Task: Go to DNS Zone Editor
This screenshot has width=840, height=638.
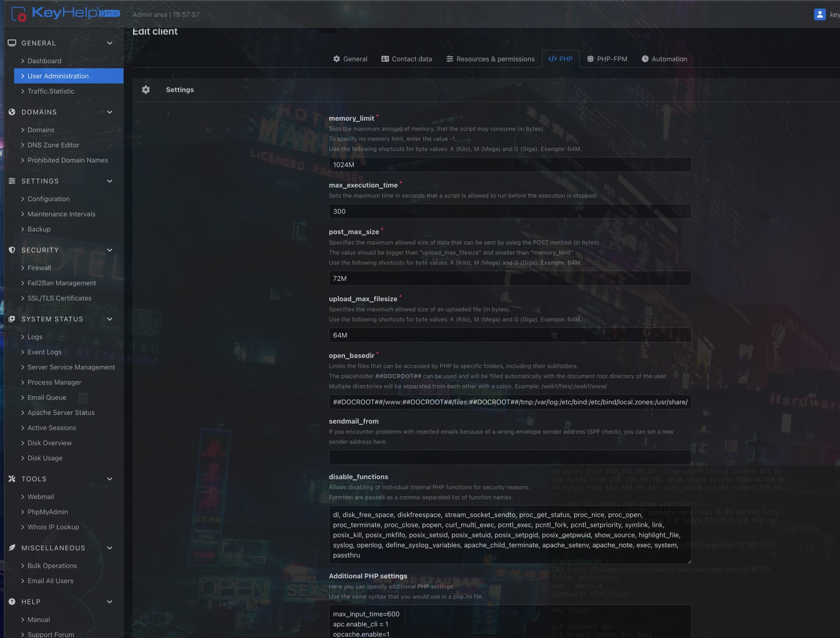Action: (53, 145)
